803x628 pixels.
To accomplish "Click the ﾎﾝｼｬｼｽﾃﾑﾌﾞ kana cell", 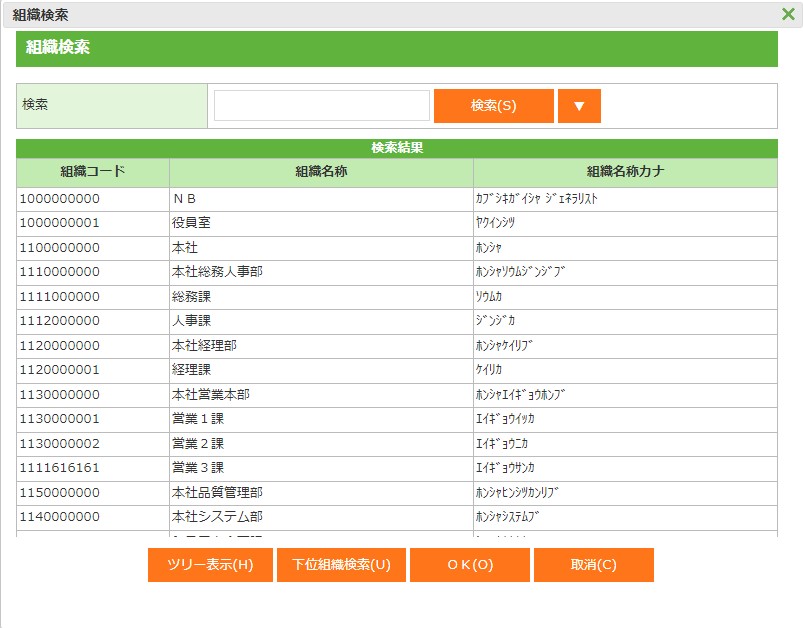I will (x=625, y=517).
